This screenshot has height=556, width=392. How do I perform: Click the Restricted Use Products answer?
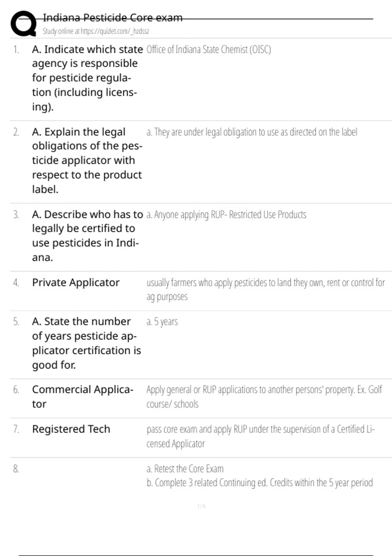click(x=226, y=215)
